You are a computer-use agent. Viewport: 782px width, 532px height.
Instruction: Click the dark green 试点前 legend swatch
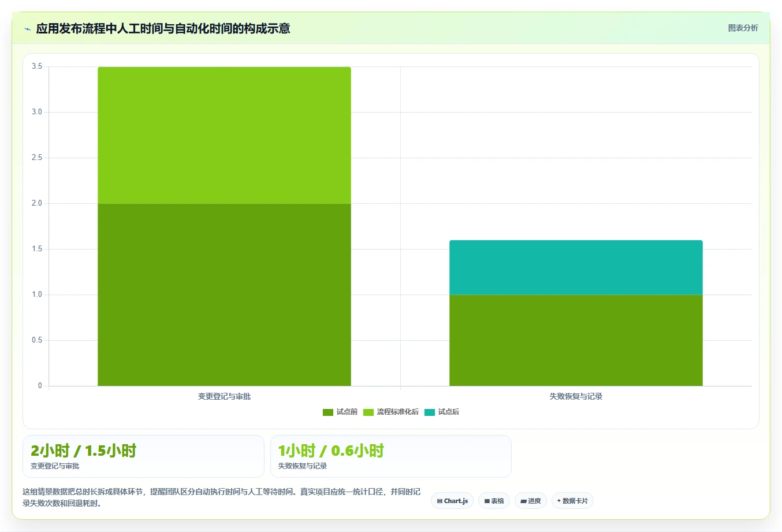pos(328,412)
